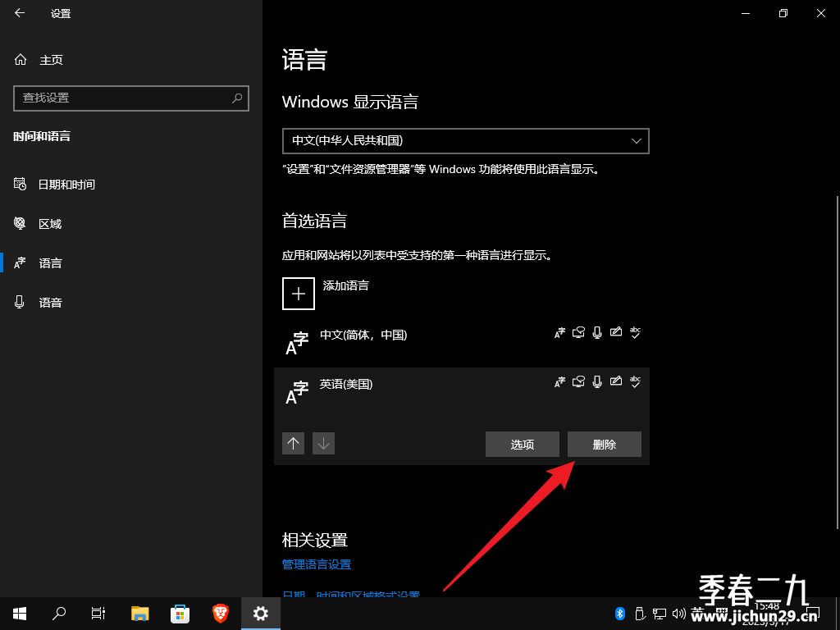Move 英语(美国) up with the arrow button
The image size is (840, 630).
coord(293,444)
